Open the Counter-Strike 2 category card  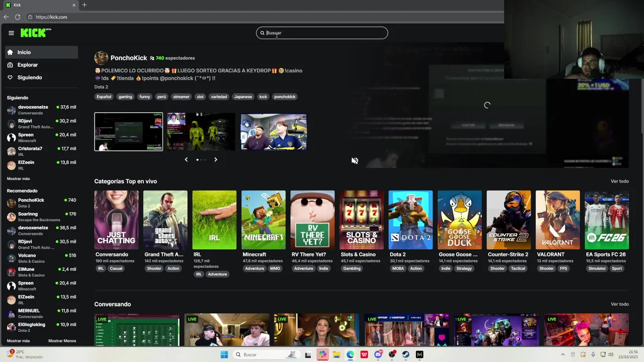coord(509,220)
